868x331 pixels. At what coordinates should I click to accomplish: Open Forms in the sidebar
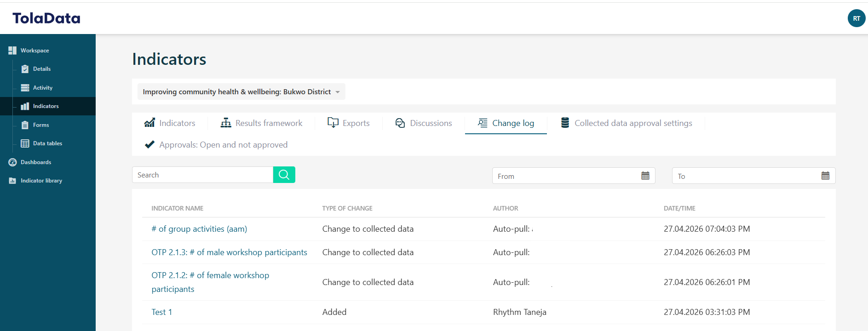[x=41, y=125]
